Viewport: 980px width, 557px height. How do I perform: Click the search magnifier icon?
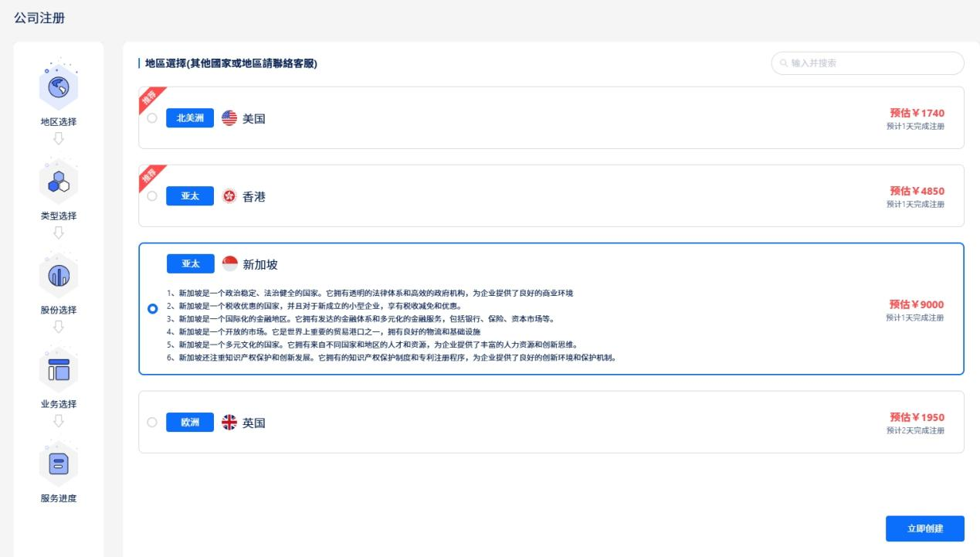783,64
